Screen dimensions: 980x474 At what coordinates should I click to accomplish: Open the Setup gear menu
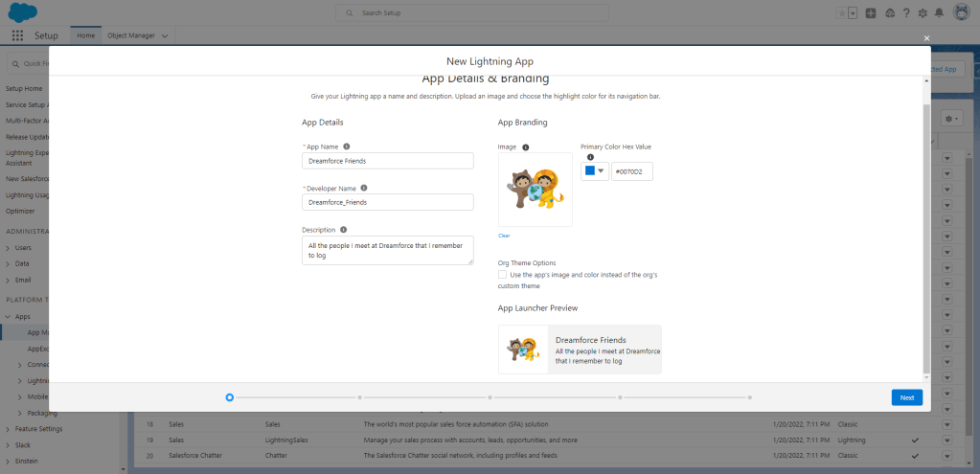click(x=922, y=13)
